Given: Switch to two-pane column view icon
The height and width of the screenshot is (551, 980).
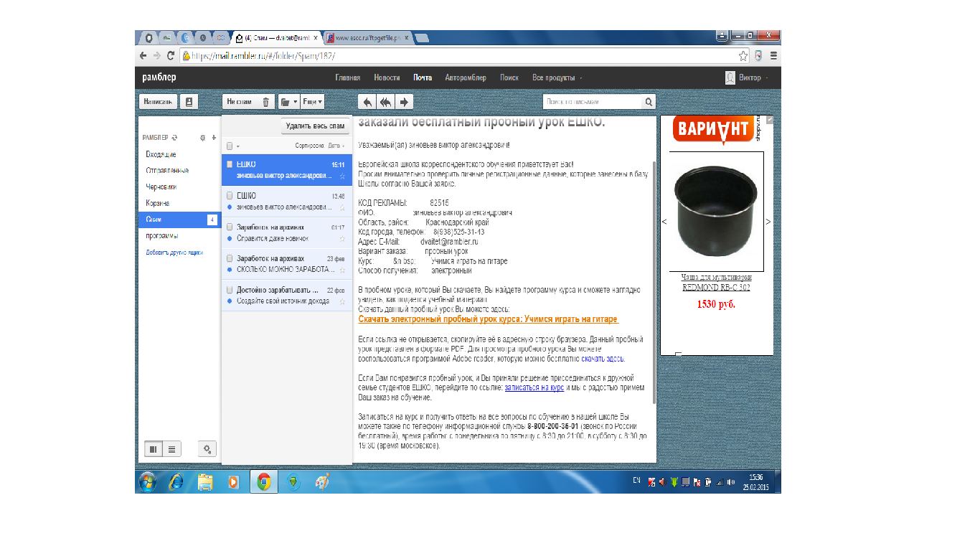Looking at the screenshot, I should 154,449.
